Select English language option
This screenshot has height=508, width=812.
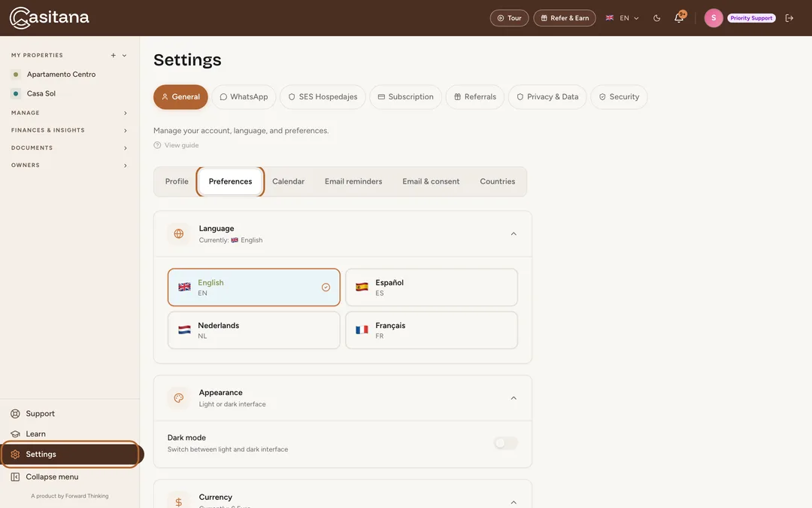click(x=254, y=287)
